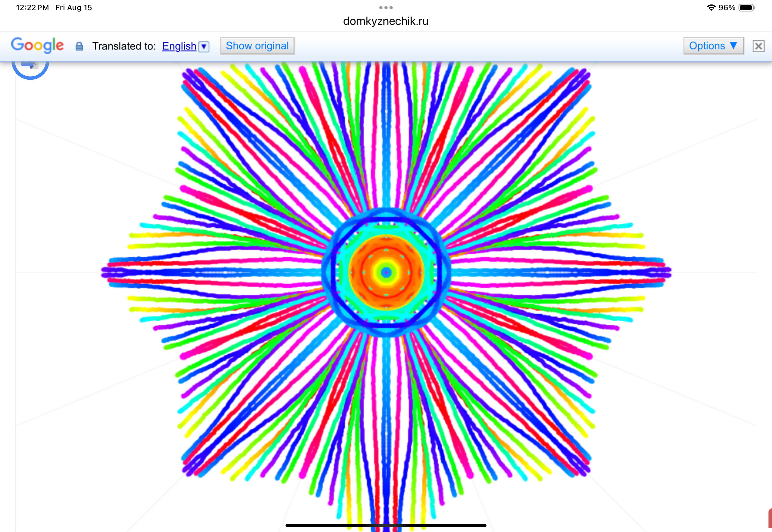Tap the center of the rainbow mandala
This screenshot has height=532, width=772.
click(x=386, y=272)
